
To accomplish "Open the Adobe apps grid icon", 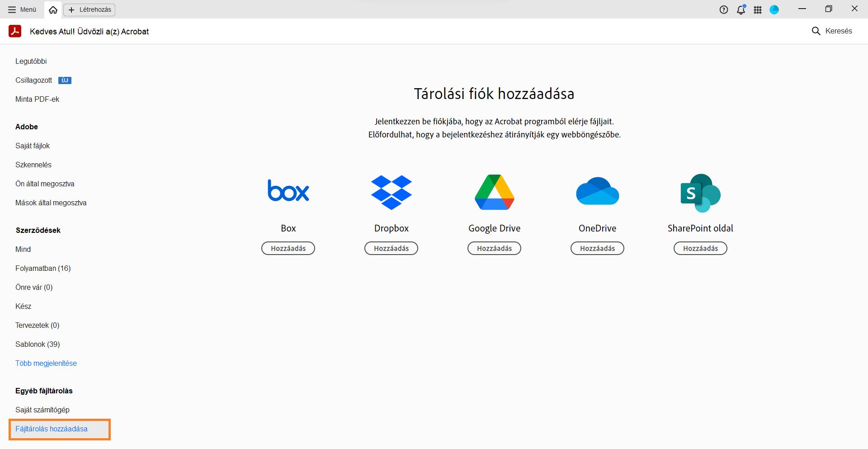I will [x=758, y=9].
